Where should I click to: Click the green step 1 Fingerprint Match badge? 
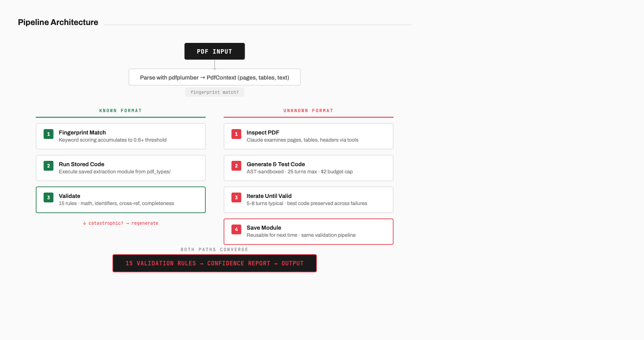(48, 134)
